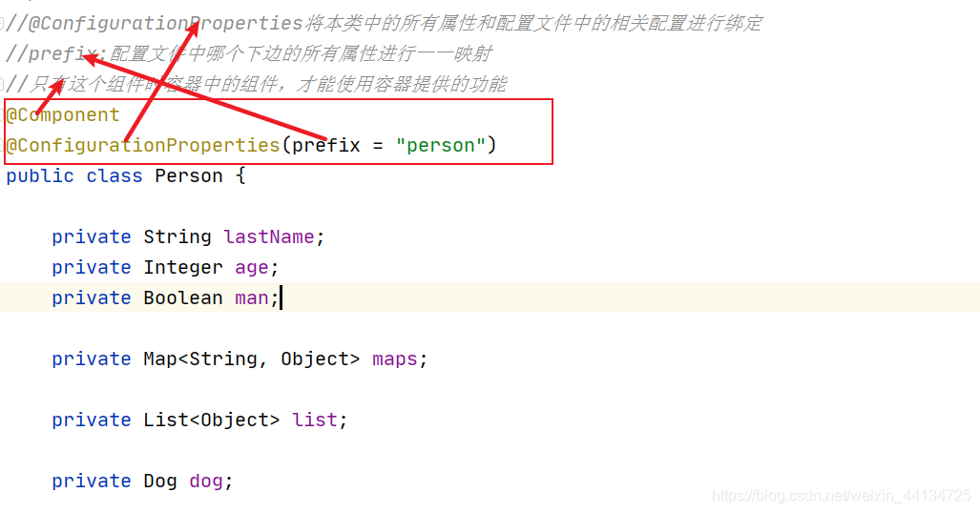
Task: Click the man Boolean field
Action: coord(252,298)
